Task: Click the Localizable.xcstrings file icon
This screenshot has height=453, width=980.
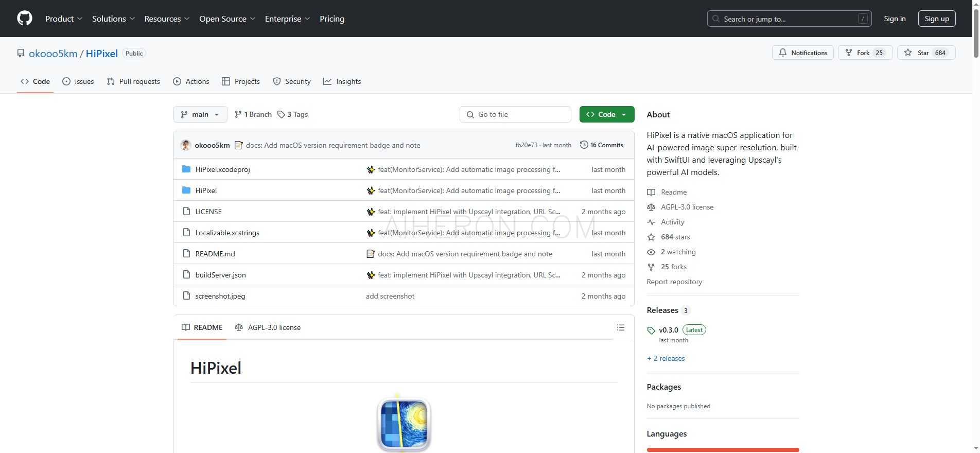Action: [186, 232]
